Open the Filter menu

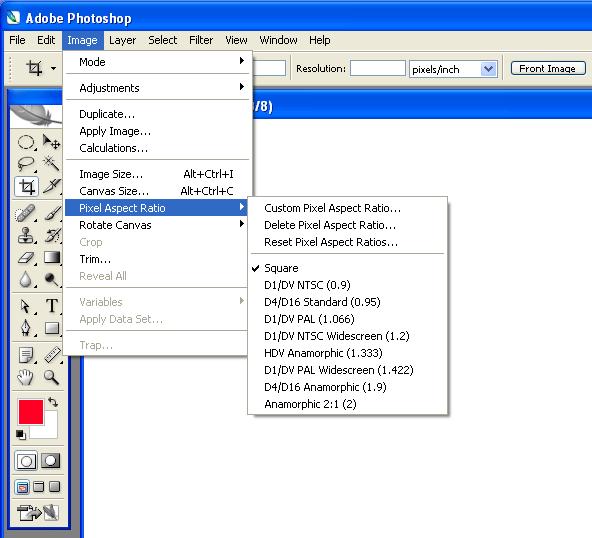click(x=201, y=40)
